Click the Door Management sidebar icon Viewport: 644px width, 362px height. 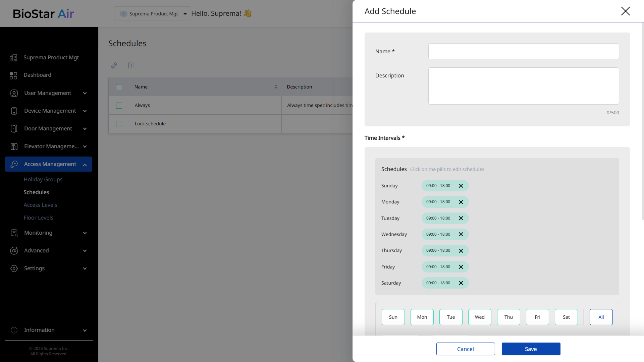pyautogui.click(x=14, y=129)
